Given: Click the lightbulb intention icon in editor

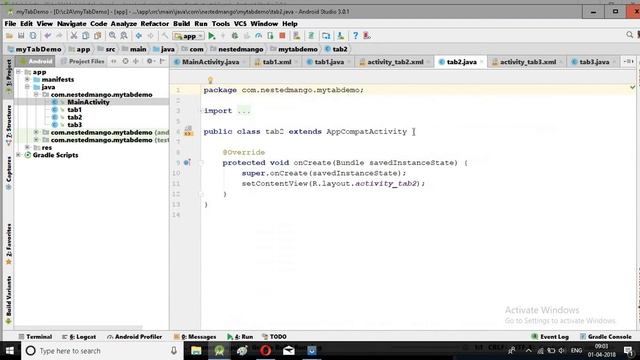Looking at the screenshot, I should pyautogui.click(x=210, y=80).
